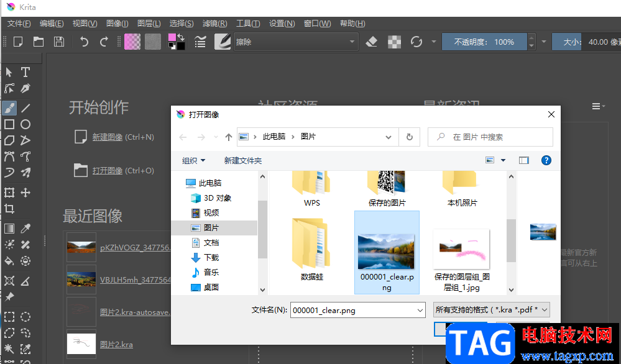Open the welcome page hamburger menu
Viewport: 621px width, 364px height.
tap(598, 106)
